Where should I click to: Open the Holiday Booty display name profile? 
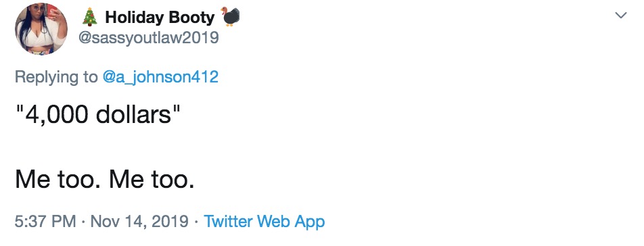tap(160, 17)
